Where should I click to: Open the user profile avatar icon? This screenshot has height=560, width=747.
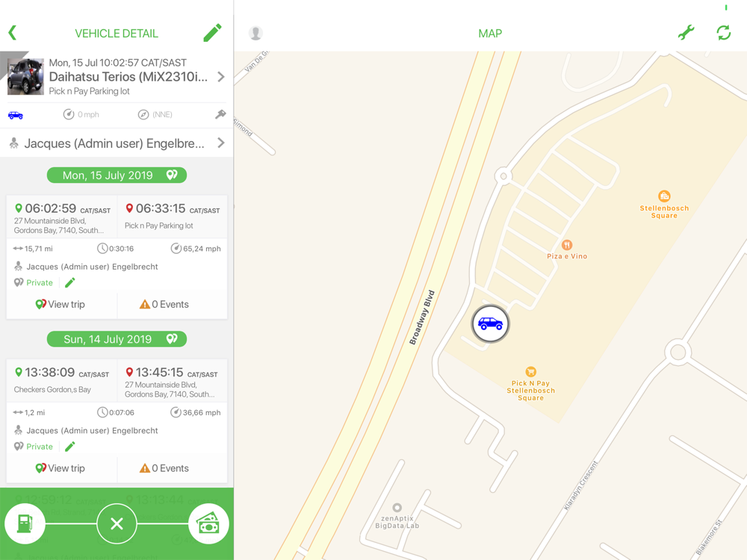[x=255, y=33]
